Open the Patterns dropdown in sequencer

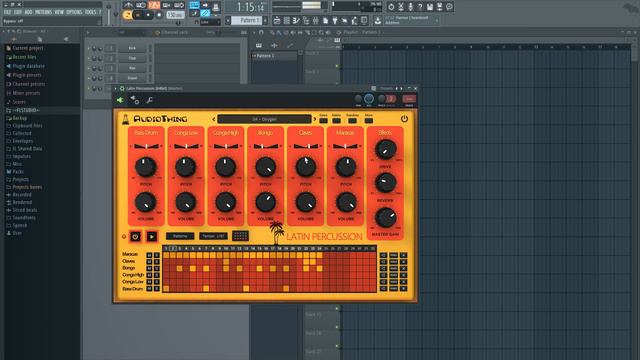coord(180,236)
